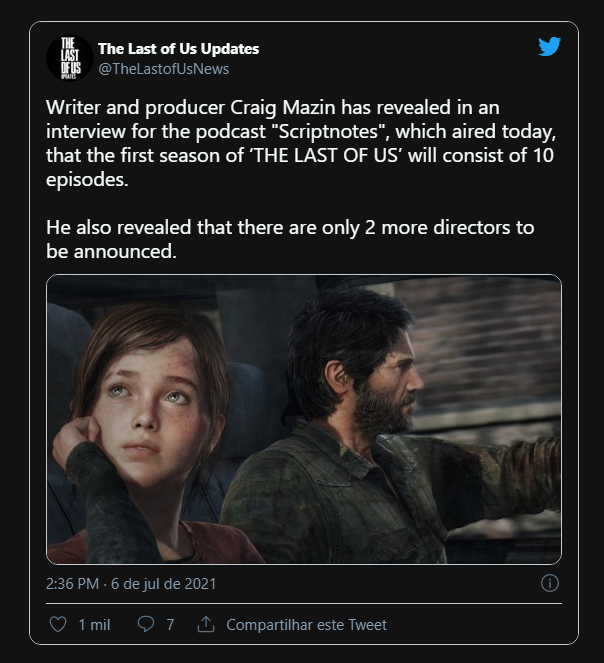Open replies via the speech bubble icon

pyautogui.click(x=146, y=624)
